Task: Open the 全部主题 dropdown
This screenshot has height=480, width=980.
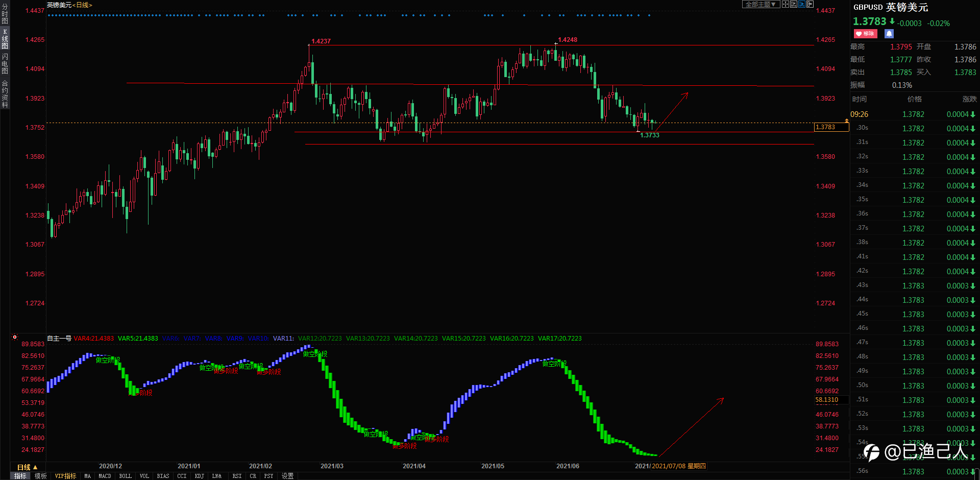Action: tap(761, 4)
